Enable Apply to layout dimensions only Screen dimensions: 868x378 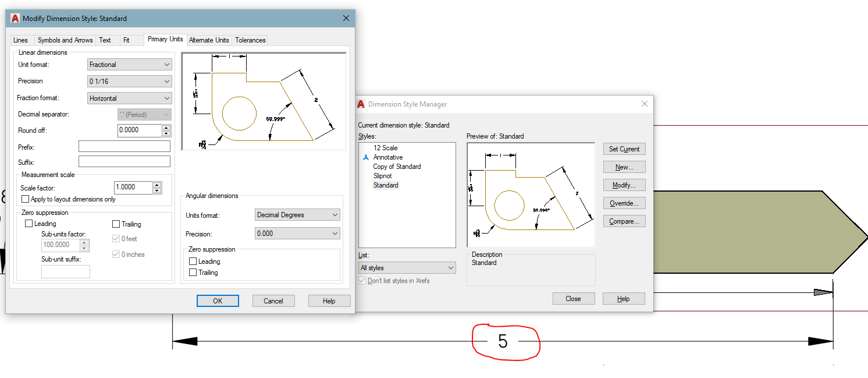[x=25, y=199]
